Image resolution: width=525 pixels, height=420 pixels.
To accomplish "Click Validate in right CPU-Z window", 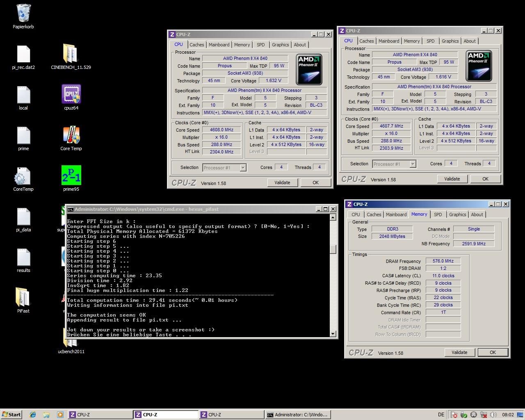I will [452, 179].
